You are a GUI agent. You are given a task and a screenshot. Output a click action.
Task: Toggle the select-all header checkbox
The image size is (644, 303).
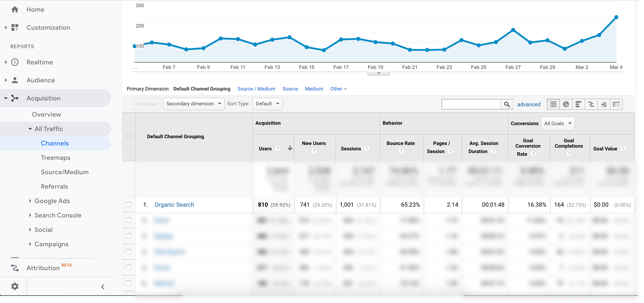(x=129, y=137)
